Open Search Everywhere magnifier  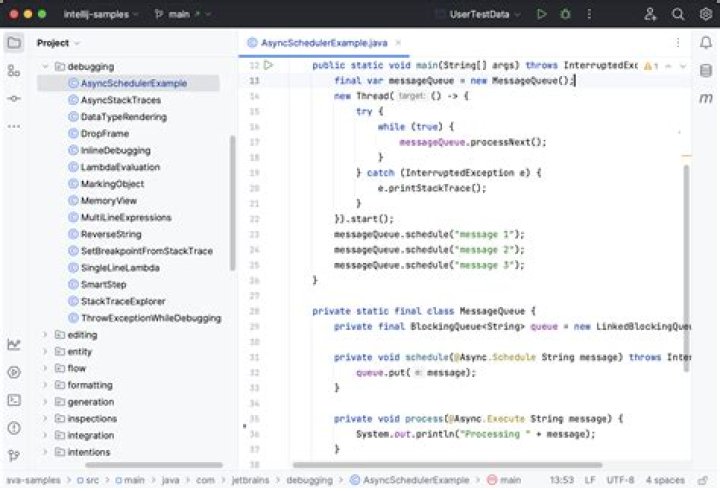pyautogui.click(x=678, y=14)
